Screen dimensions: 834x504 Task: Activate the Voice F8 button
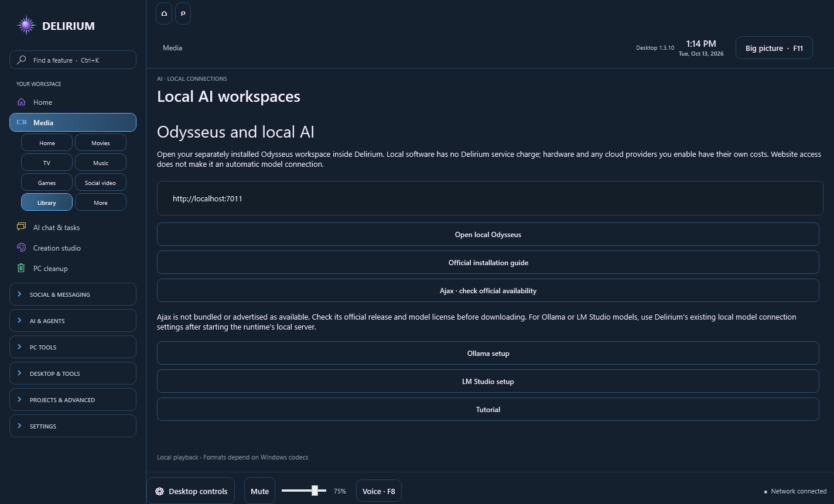pos(379,491)
